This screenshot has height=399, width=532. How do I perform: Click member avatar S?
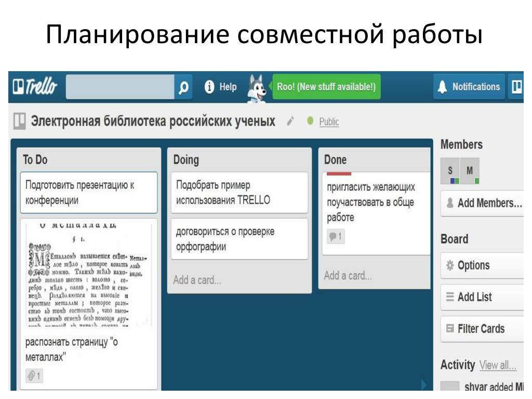[x=450, y=170]
